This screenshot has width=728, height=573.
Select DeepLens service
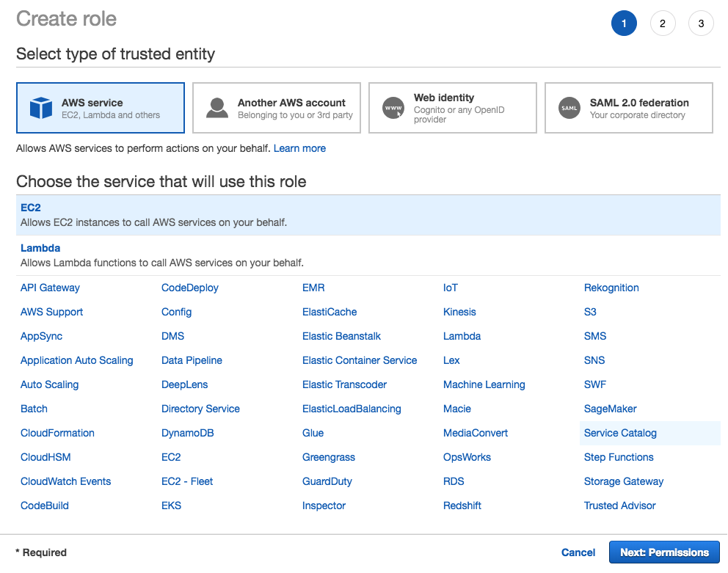[184, 384]
